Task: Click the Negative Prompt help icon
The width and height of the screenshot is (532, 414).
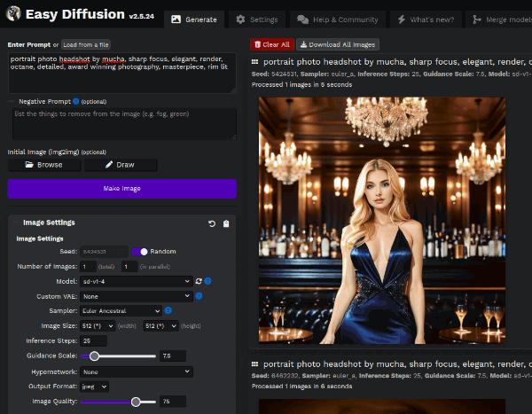Action: (75, 101)
